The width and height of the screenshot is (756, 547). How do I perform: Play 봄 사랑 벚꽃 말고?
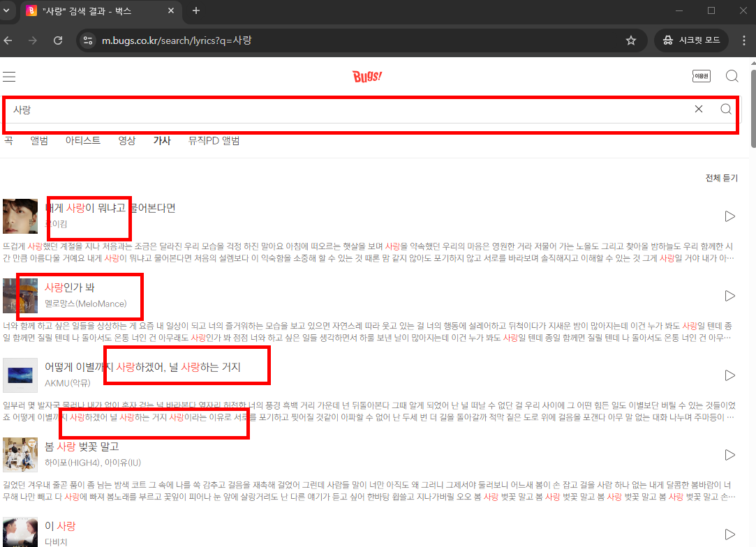[730, 454]
